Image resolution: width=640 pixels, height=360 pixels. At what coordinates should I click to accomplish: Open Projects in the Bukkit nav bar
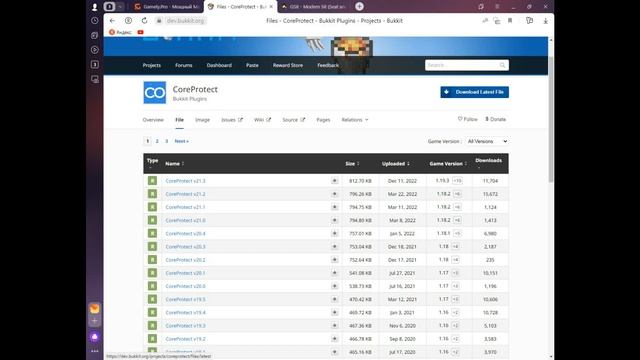152,65
